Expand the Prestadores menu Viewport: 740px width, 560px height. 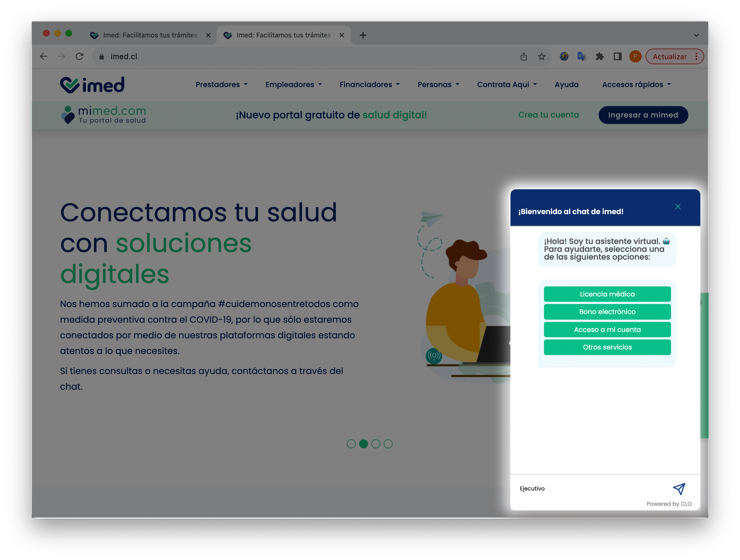point(221,85)
